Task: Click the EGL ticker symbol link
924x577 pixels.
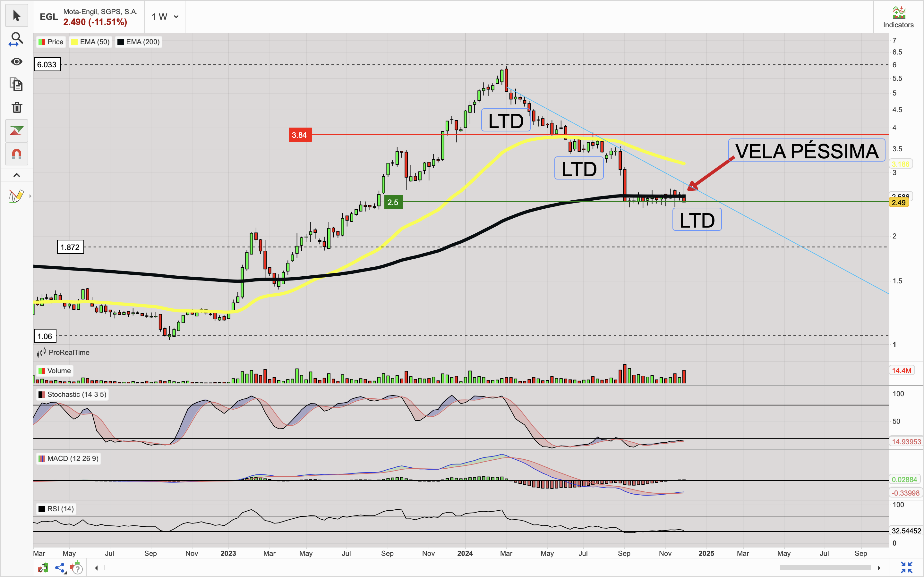Action: pyautogui.click(x=48, y=17)
